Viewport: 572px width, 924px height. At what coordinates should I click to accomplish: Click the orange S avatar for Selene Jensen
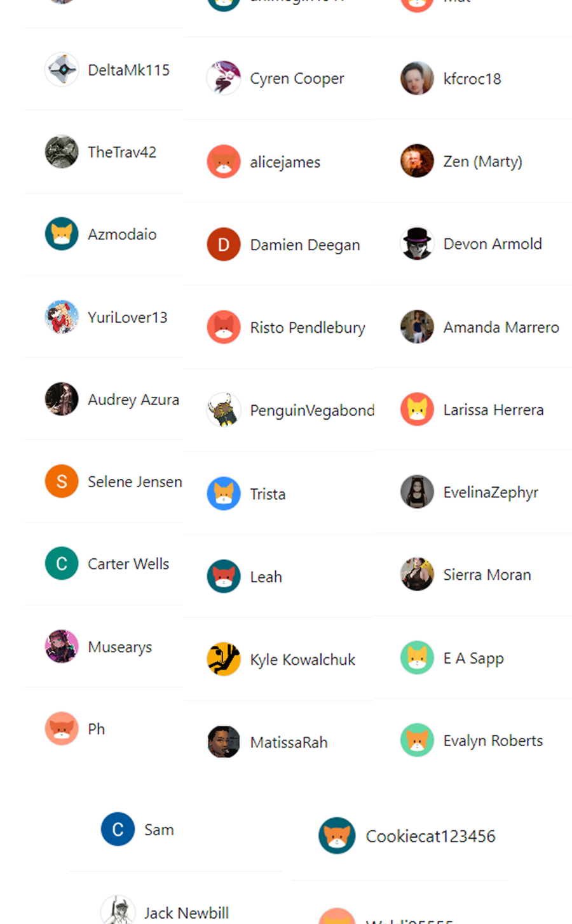point(62,481)
